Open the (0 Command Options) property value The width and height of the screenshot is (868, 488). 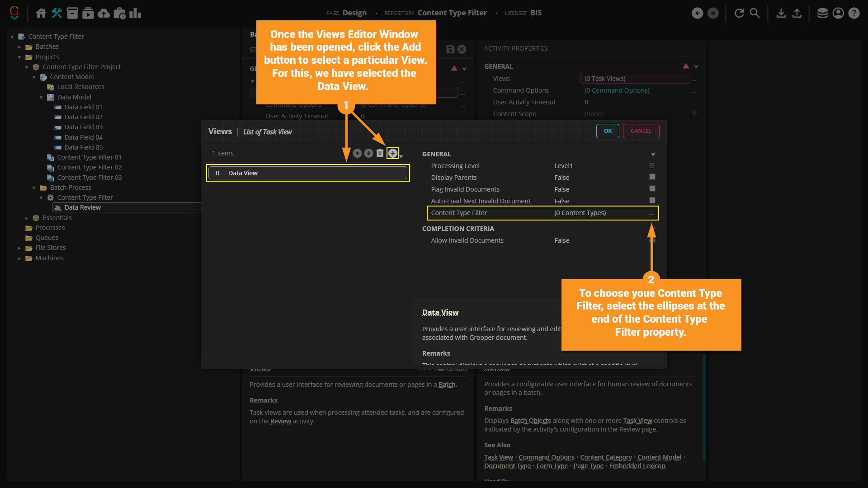click(x=617, y=90)
